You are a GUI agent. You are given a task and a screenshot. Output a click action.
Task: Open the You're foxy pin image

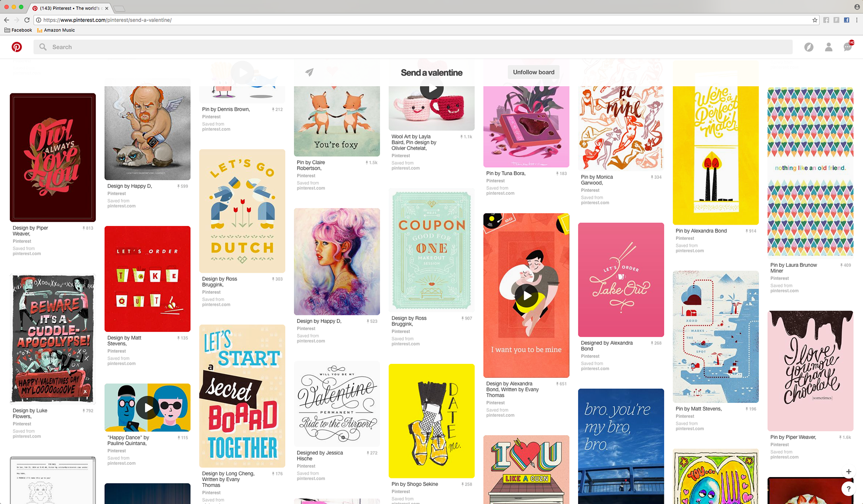pos(337,120)
